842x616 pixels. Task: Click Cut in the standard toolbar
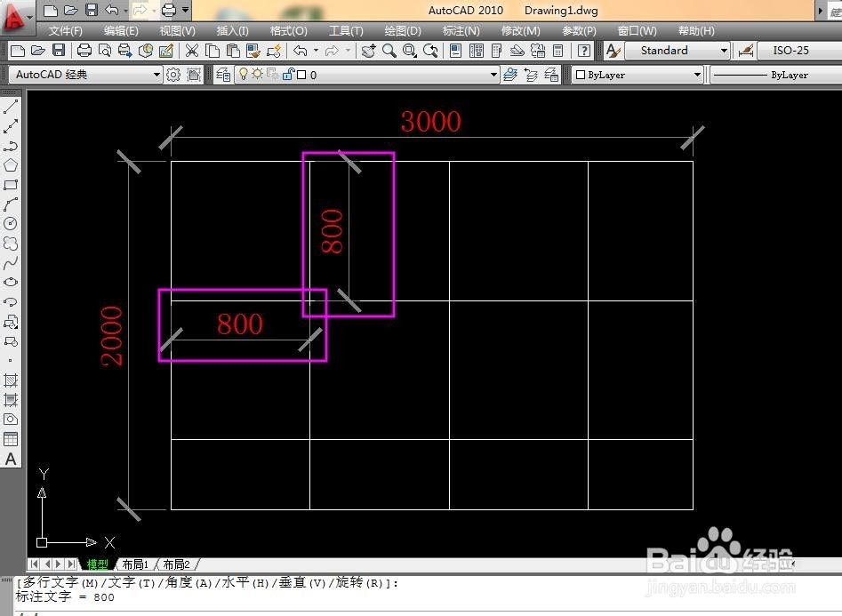coord(192,51)
